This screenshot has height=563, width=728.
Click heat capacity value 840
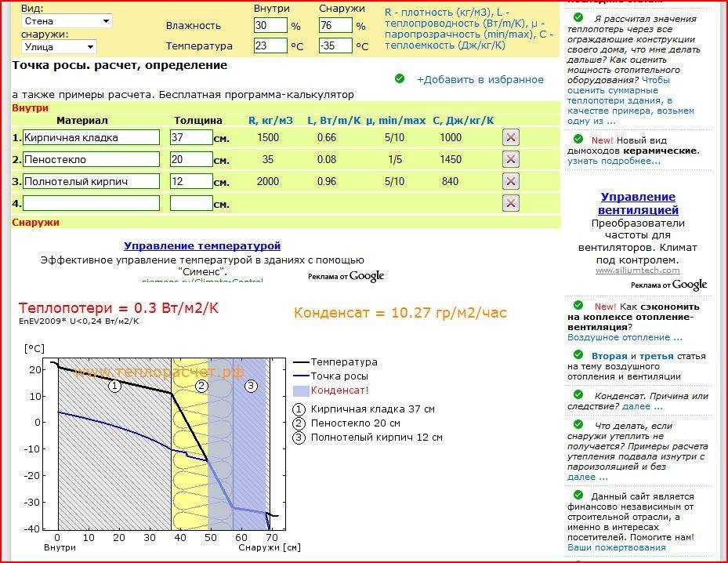(450, 181)
